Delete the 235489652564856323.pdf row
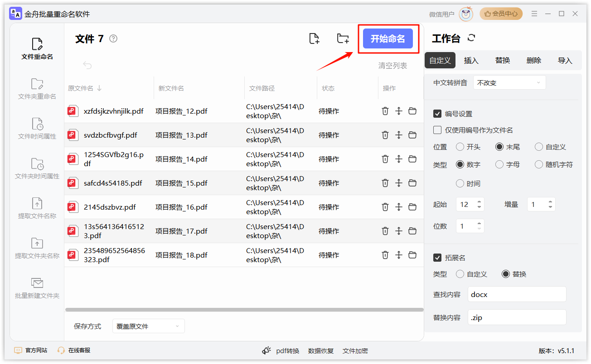This screenshot has width=591, height=364. click(x=385, y=255)
